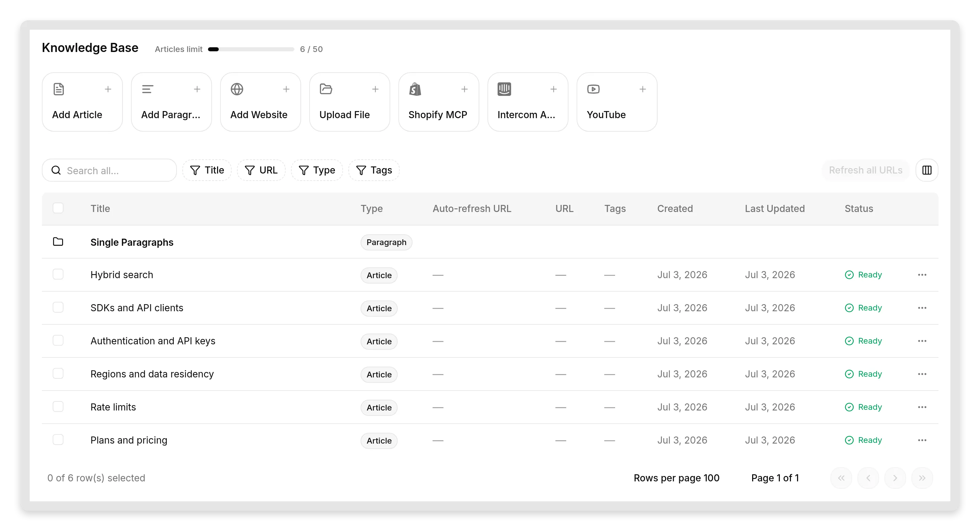980x531 pixels.
Task: Click the 6 / 50 articles count
Action: tap(311, 49)
